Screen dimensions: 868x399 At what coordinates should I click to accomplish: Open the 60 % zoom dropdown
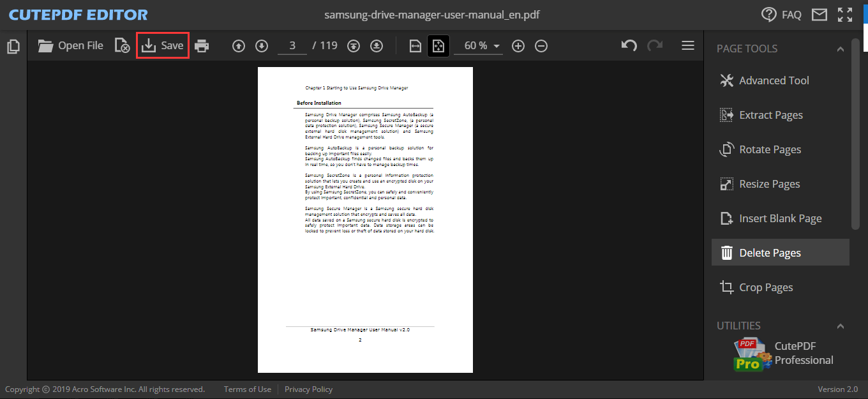477,45
